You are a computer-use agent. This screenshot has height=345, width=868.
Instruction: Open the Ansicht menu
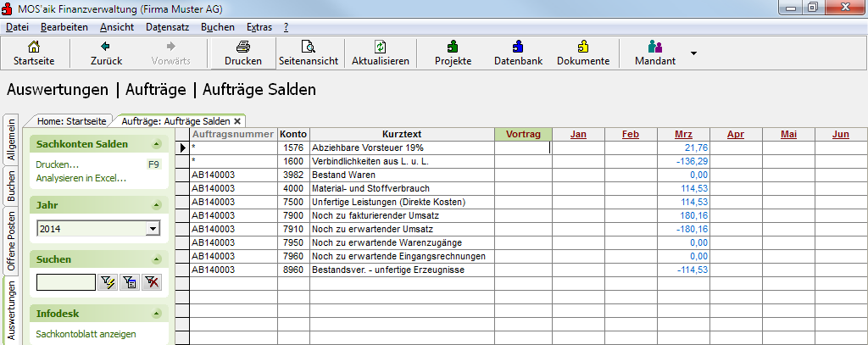click(x=117, y=27)
